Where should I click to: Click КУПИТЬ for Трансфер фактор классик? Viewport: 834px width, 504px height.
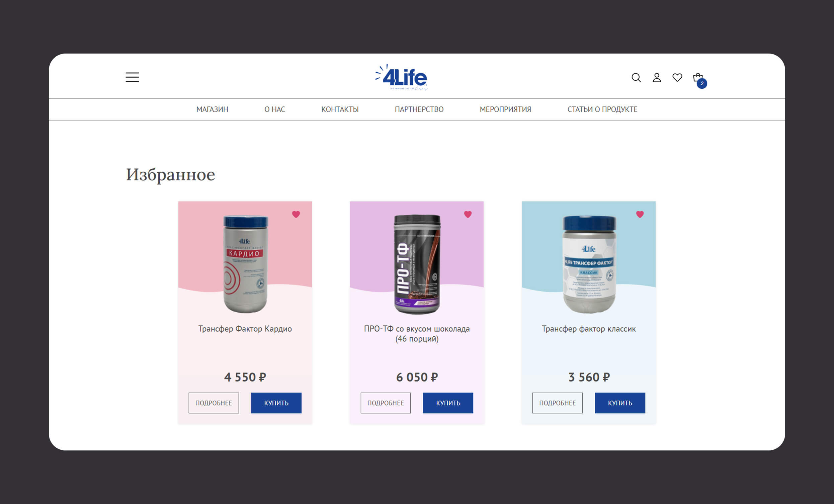pos(620,403)
